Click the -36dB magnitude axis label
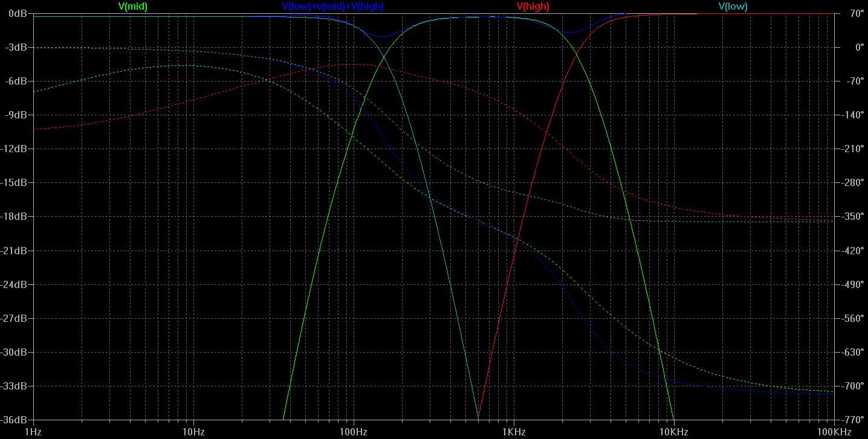 15,419
